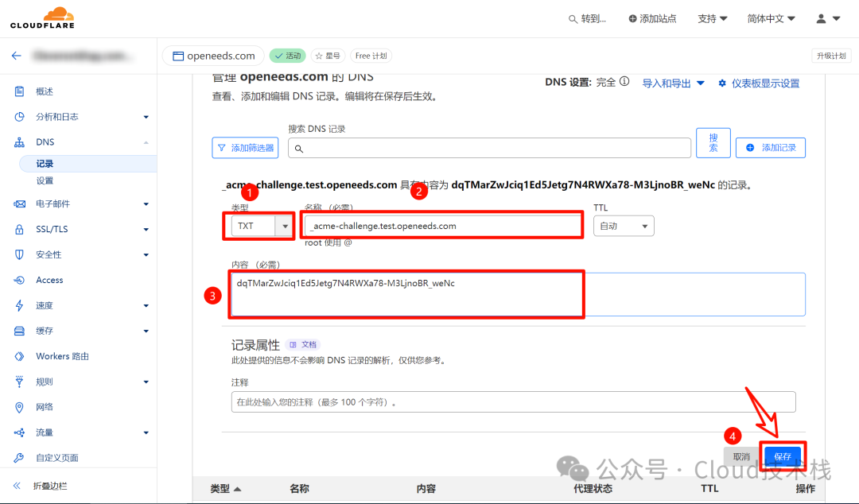Click the 取消 cancel button
Image resolution: width=859 pixels, height=504 pixels.
pos(741,456)
